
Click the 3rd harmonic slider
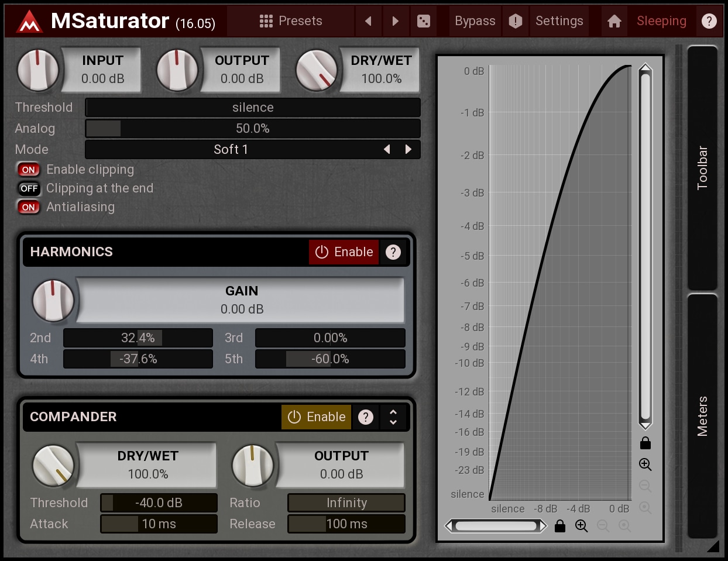point(330,338)
